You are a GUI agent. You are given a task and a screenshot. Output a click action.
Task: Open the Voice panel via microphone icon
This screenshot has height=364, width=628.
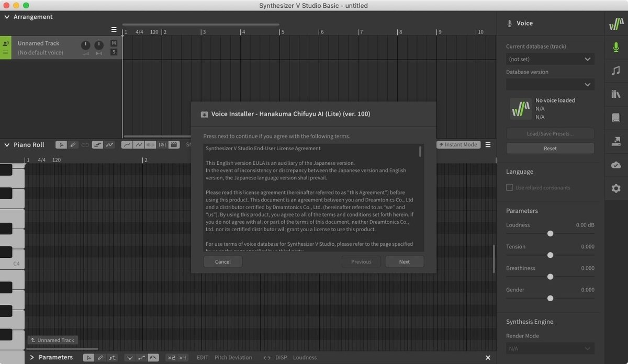616,47
